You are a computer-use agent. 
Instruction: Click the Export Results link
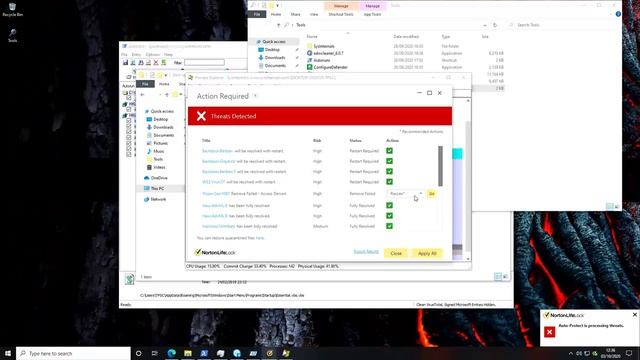point(366,251)
